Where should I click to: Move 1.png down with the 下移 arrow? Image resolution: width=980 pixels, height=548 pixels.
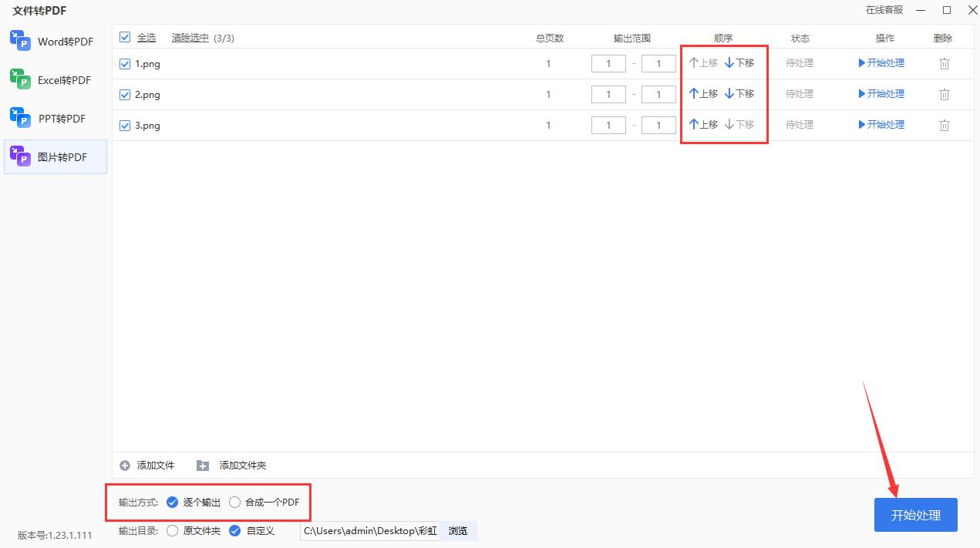tap(738, 62)
